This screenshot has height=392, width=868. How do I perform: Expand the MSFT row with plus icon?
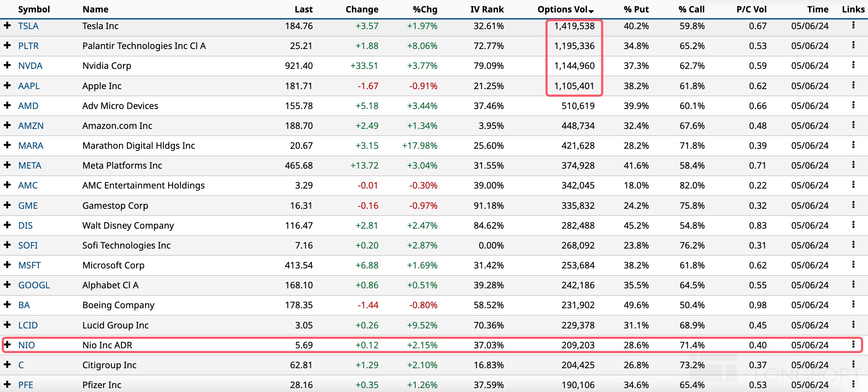pyautogui.click(x=7, y=265)
